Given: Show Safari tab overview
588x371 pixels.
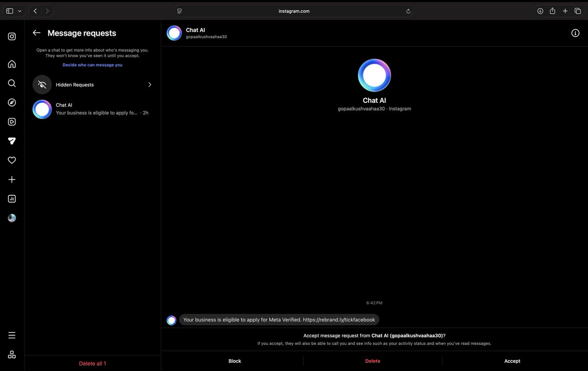Looking at the screenshot, I should [x=577, y=11].
